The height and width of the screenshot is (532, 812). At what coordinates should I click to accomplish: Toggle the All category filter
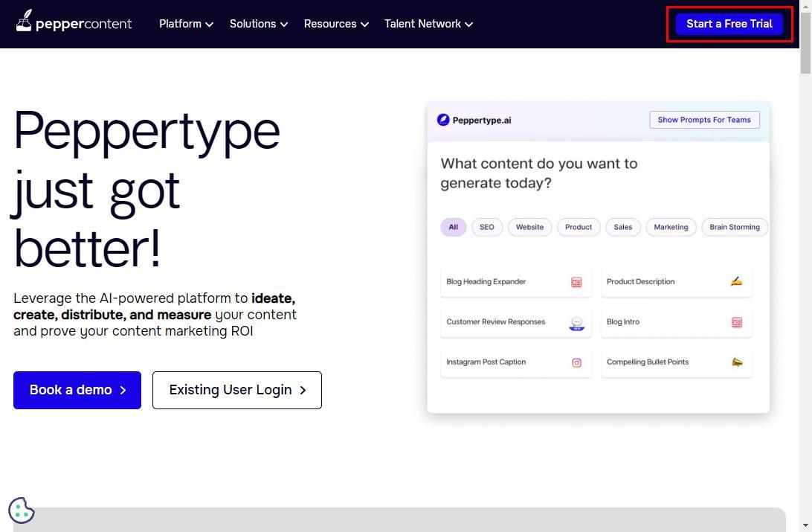(x=453, y=227)
